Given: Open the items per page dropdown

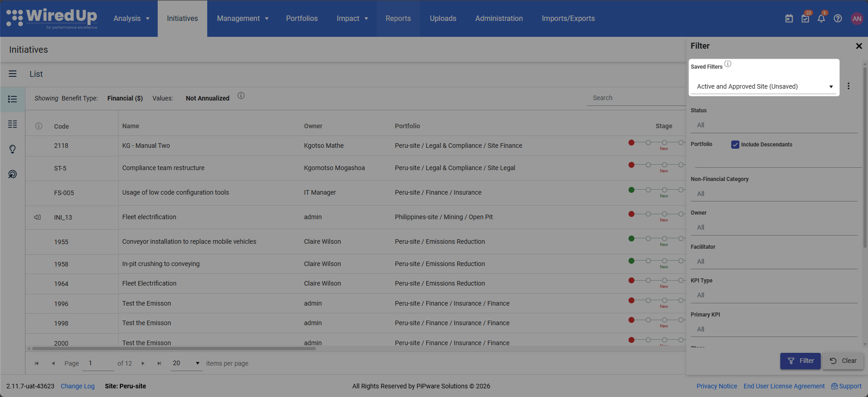Looking at the screenshot, I should (186, 363).
